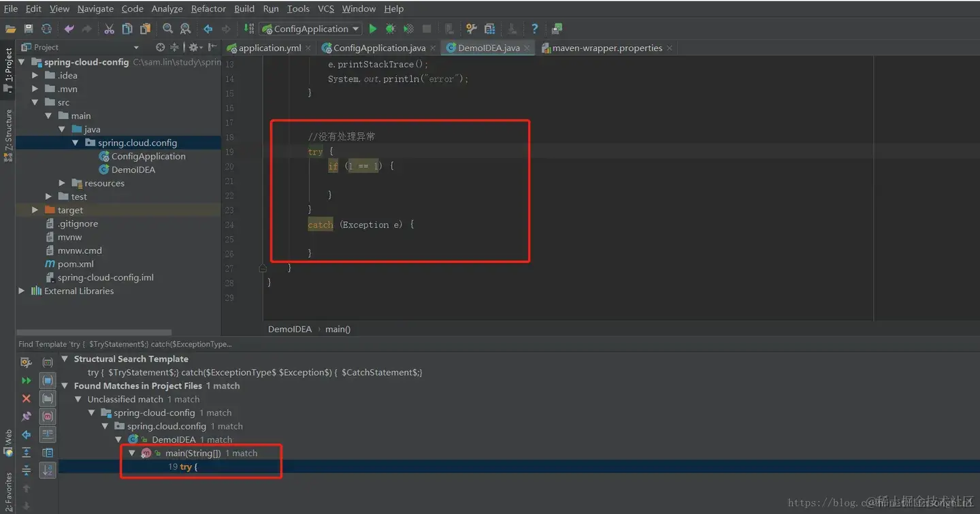Hide the Project panel icon

click(212, 47)
